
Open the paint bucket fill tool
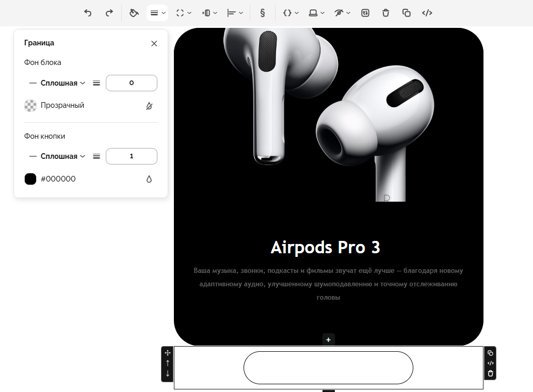[134, 13]
